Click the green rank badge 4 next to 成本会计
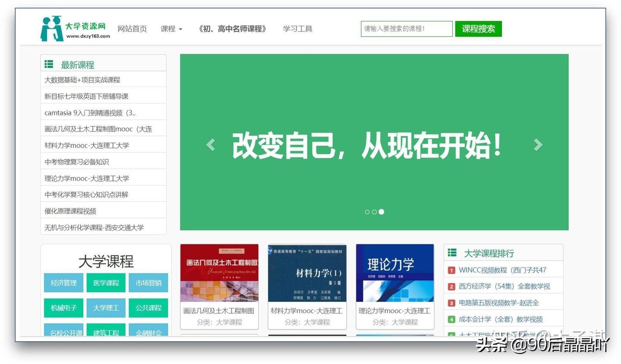The height and width of the screenshot is (364, 621). point(451,319)
